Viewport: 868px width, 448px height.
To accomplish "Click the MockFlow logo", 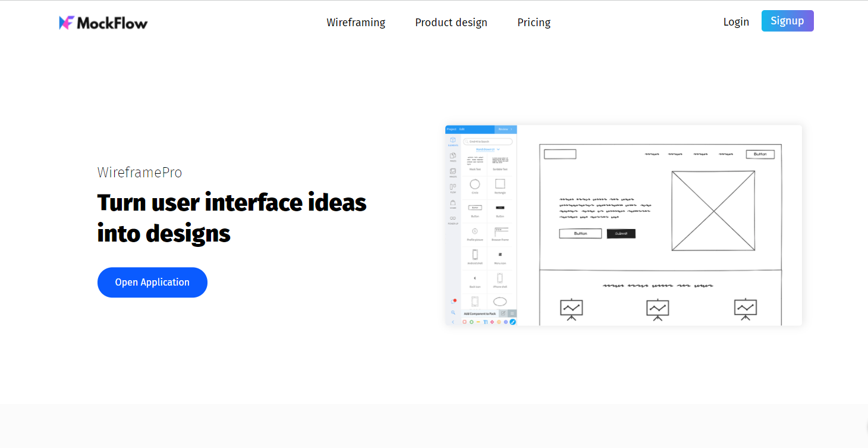I will pyautogui.click(x=103, y=23).
